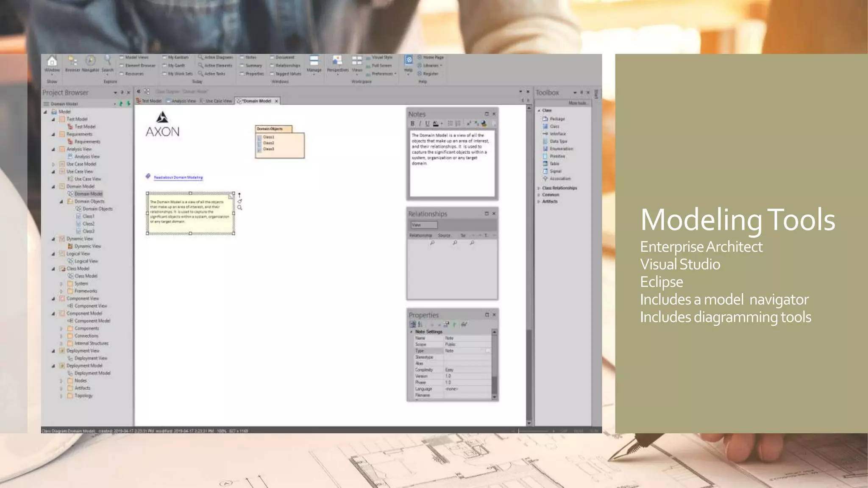Collapse the Requirements package node
This screenshot has height=488, width=868.
[x=53, y=134]
